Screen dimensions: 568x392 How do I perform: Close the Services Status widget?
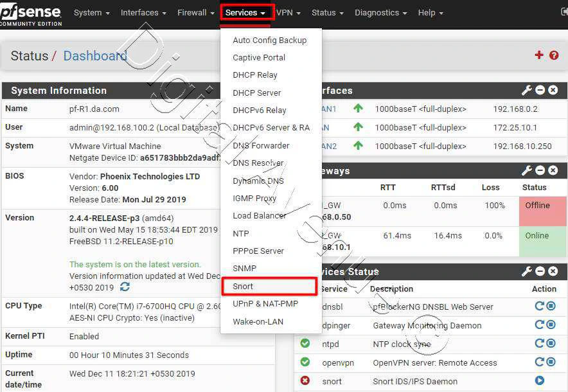(553, 271)
